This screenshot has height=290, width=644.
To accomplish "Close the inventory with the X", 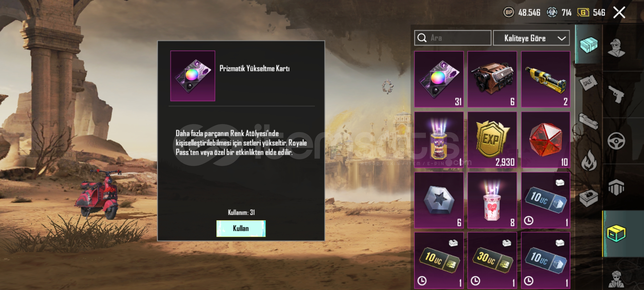I will (619, 12).
